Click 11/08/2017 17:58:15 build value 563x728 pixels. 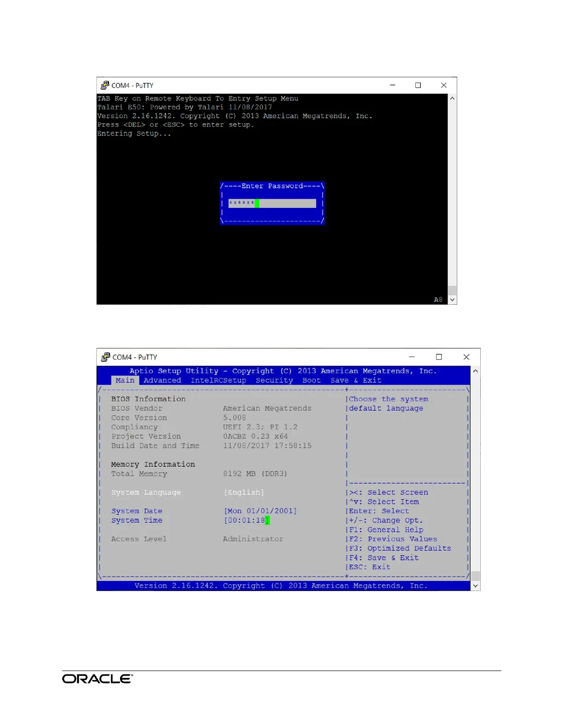[x=267, y=446]
